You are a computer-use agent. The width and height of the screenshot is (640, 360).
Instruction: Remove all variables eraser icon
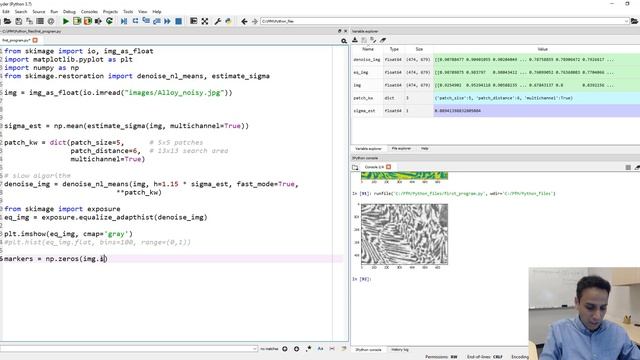383,40
